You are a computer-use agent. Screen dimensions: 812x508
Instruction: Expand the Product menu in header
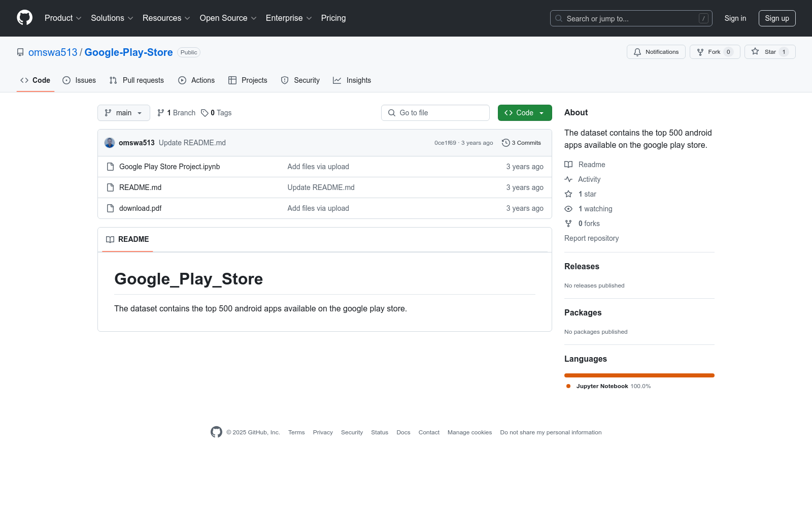[x=63, y=18]
